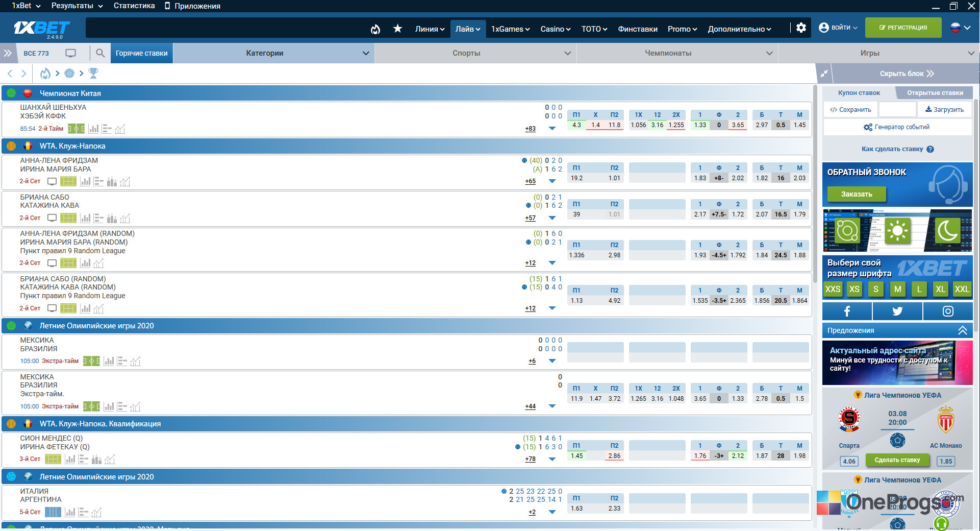Open the line graph icon for Сион Мендес match
Screen dimensions: 980x531
click(110, 459)
